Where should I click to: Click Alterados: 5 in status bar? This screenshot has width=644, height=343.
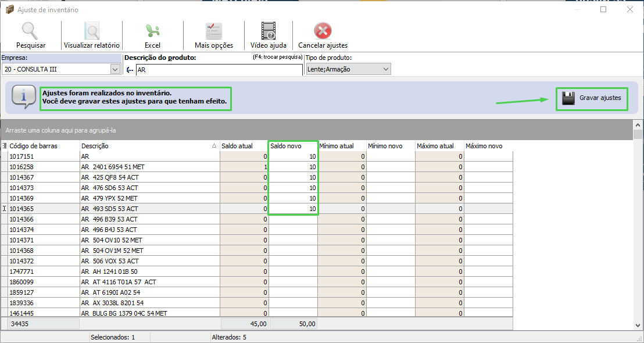(229, 337)
